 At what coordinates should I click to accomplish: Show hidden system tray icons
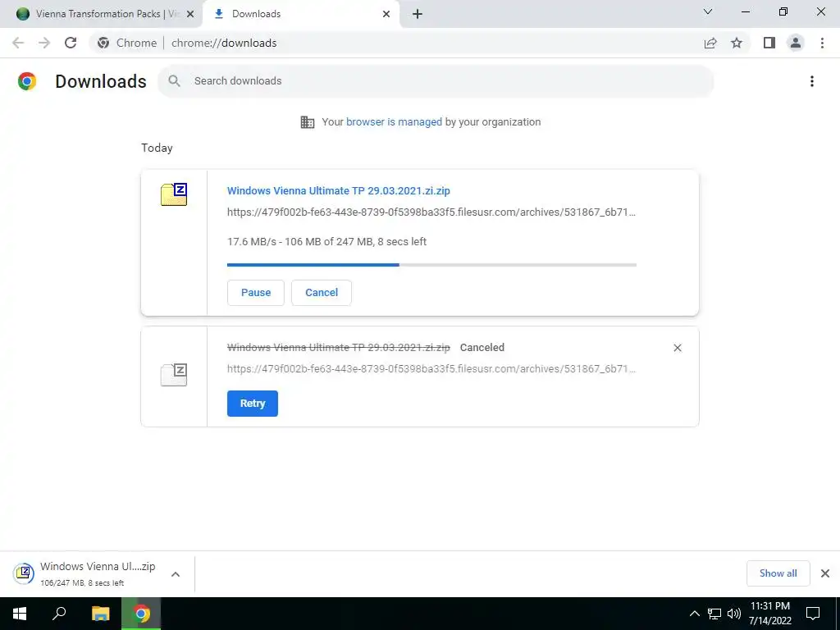pyautogui.click(x=694, y=614)
